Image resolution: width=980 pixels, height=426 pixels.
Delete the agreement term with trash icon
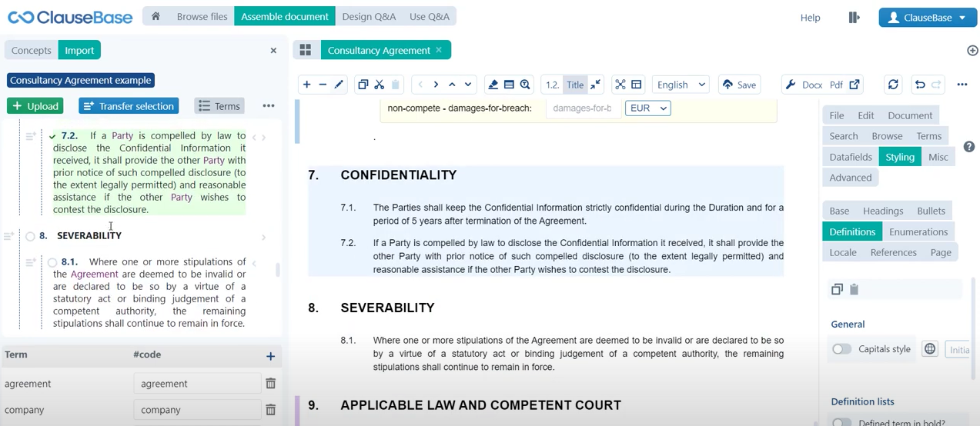pyautogui.click(x=270, y=384)
